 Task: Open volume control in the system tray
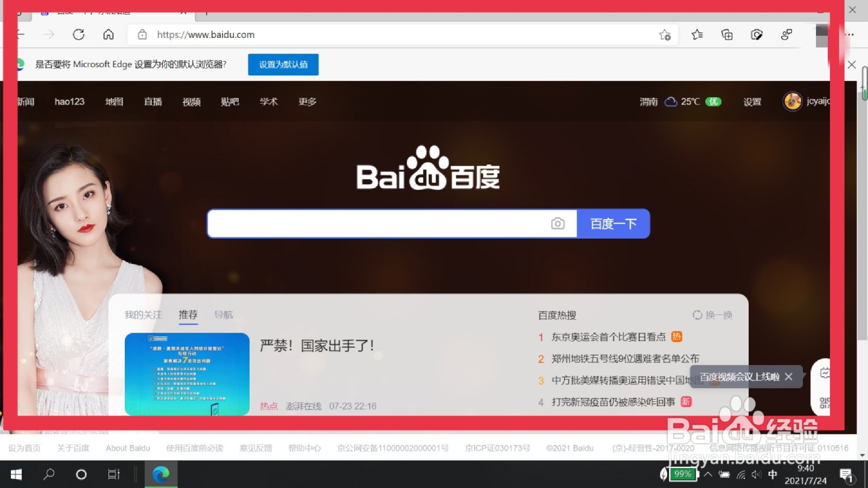756,474
